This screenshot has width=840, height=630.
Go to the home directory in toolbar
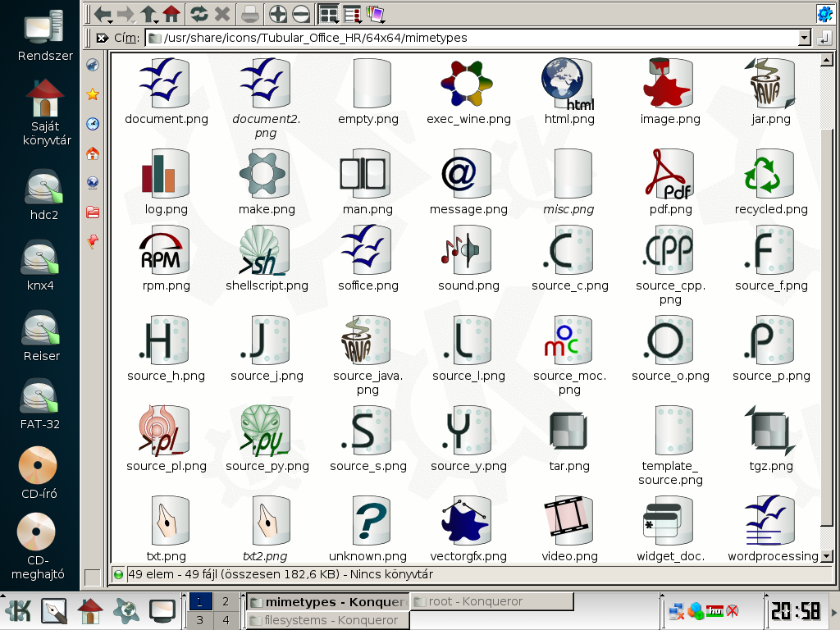172,14
